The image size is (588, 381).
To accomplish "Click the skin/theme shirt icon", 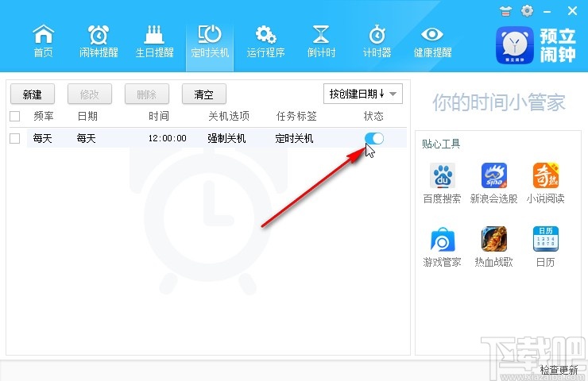I will click(505, 11).
